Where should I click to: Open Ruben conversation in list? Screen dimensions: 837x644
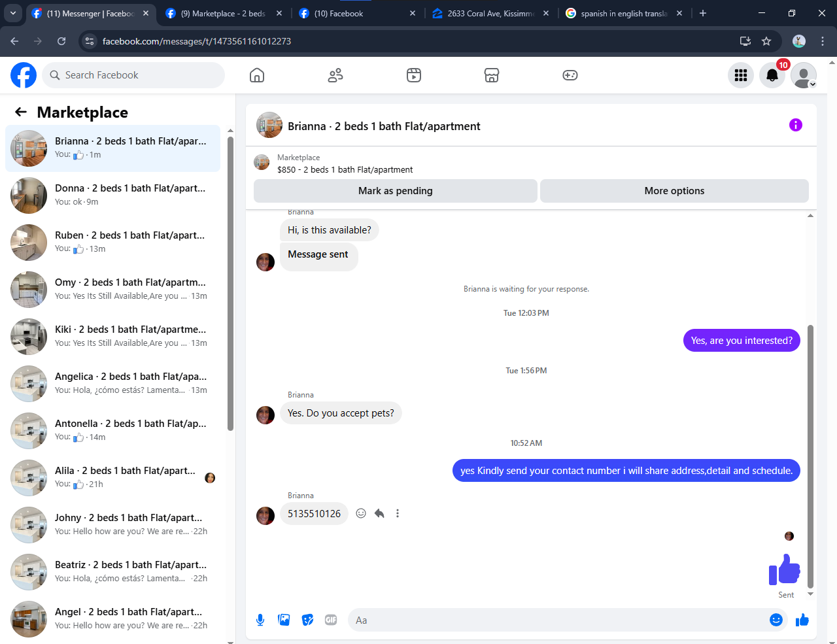tap(112, 243)
